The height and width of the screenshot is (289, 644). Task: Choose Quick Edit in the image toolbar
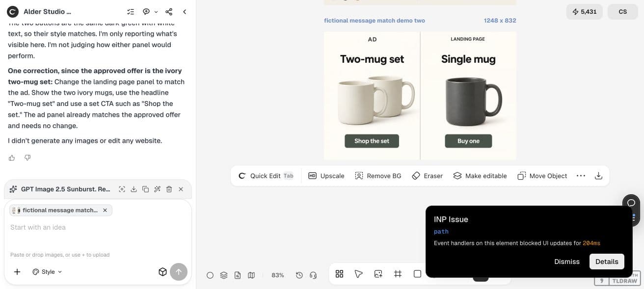(x=266, y=176)
